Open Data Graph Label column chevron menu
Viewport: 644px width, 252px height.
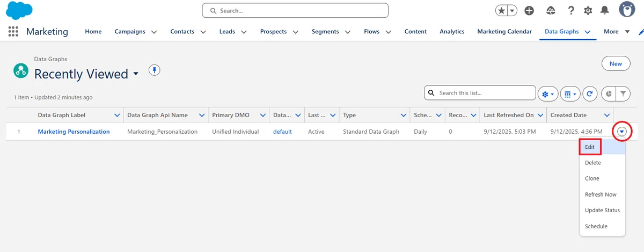118,115
